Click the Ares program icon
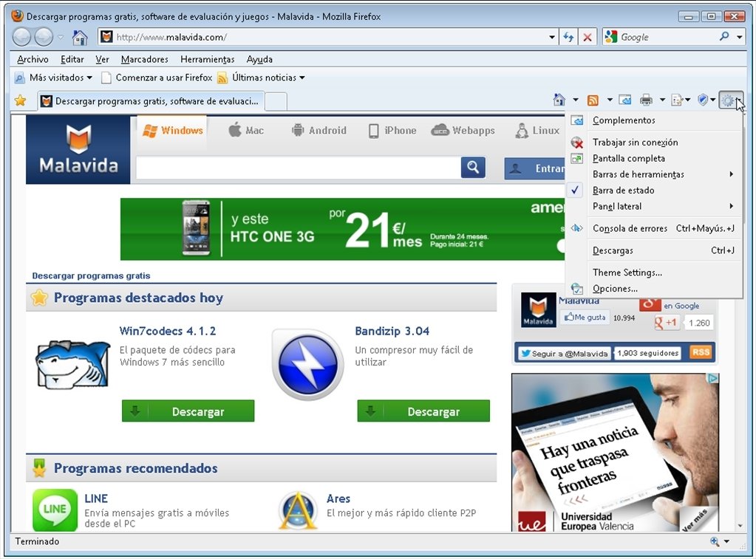 point(298,510)
